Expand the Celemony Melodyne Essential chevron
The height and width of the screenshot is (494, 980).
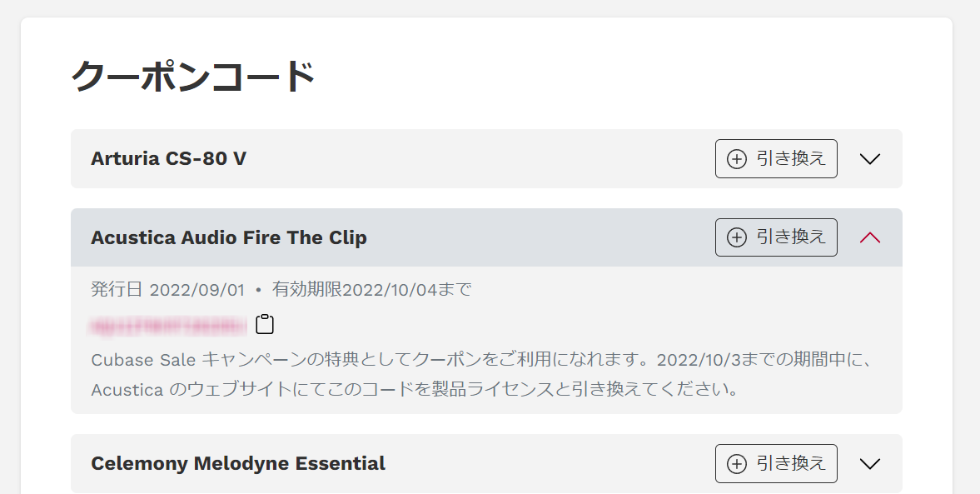pyautogui.click(x=870, y=463)
